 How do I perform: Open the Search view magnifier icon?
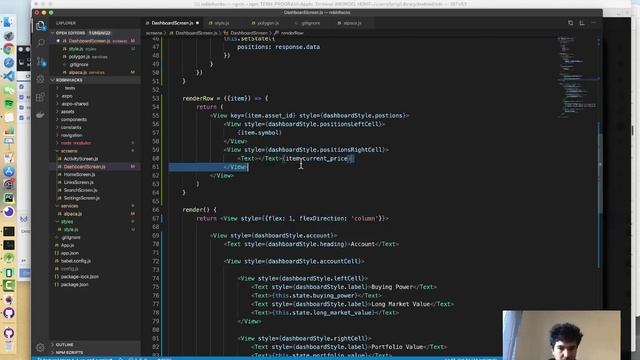pos(40,43)
